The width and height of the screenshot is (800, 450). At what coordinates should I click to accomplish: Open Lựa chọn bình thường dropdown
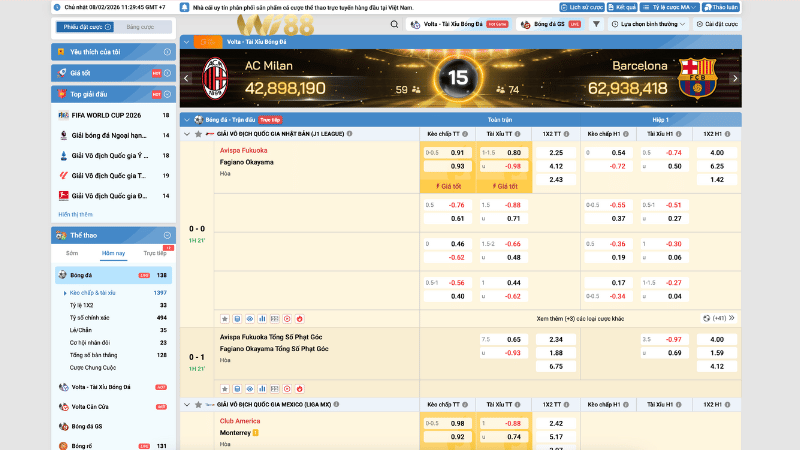[x=648, y=24]
